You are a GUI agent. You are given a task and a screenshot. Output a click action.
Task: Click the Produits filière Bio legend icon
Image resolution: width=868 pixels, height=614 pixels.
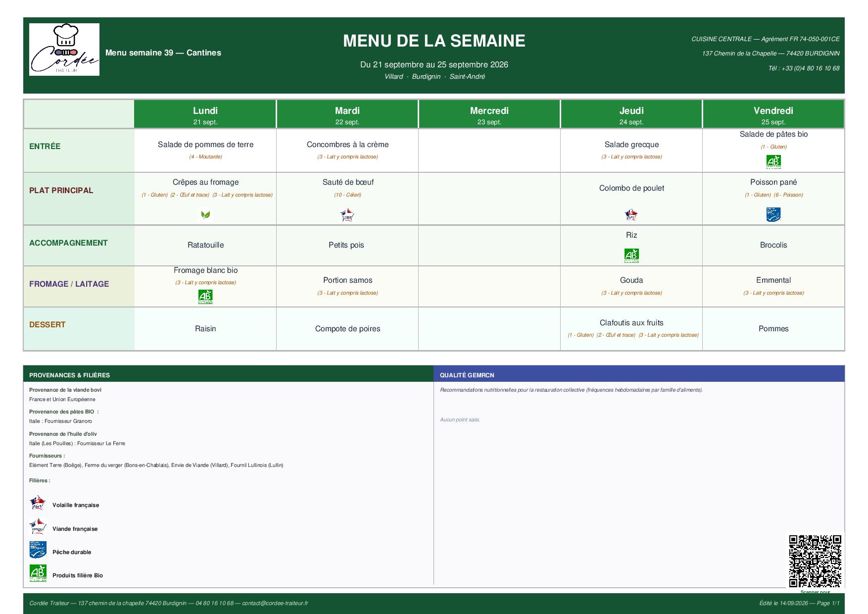[x=38, y=573]
